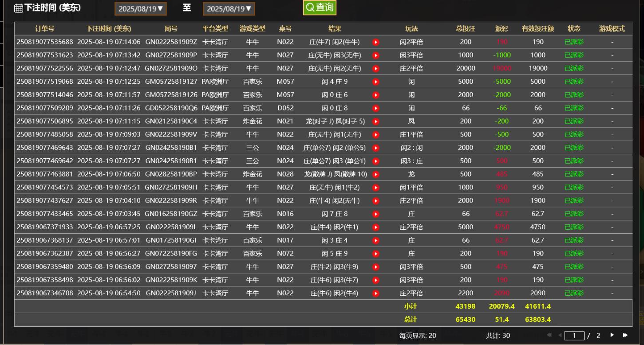Click the page number input field
This screenshot has height=345, width=644.
[x=574, y=336]
